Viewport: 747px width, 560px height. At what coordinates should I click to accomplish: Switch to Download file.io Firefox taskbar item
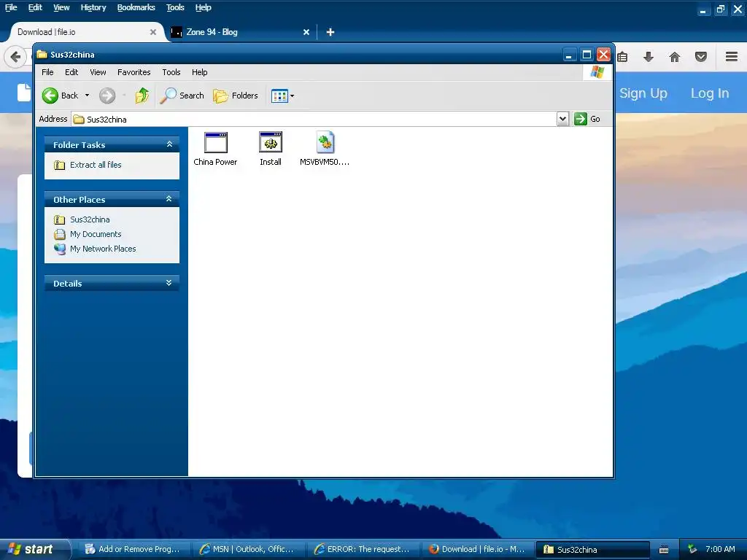coord(477,549)
